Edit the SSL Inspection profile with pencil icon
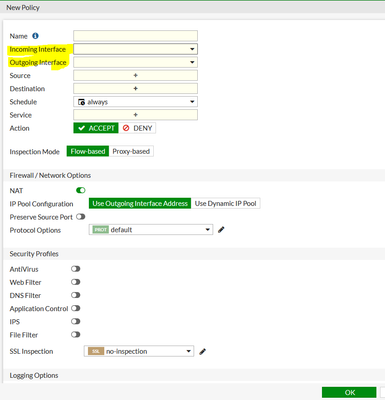 (x=202, y=351)
